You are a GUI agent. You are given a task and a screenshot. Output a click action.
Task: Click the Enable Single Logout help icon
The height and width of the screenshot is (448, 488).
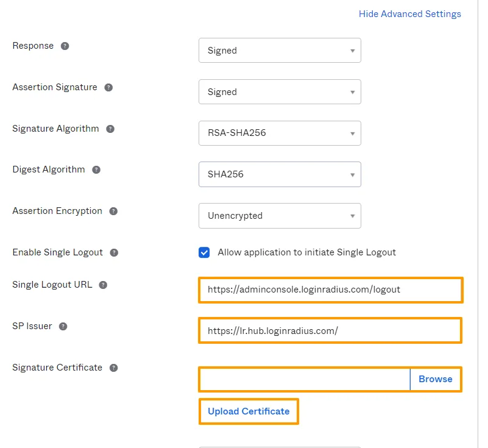point(113,252)
